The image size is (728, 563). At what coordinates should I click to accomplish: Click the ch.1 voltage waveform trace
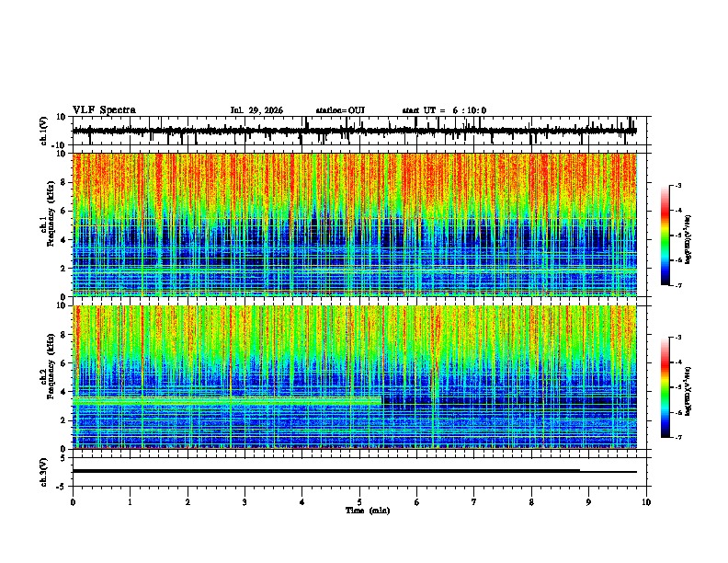click(354, 131)
